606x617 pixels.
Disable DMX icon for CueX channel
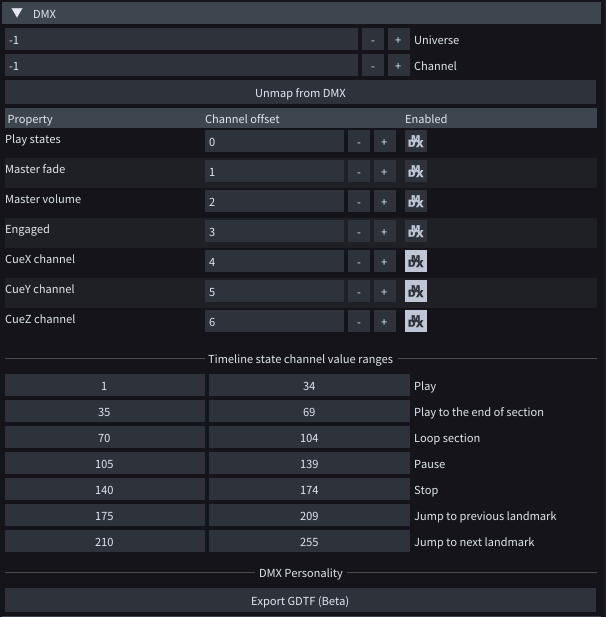pyautogui.click(x=415, y=262)
